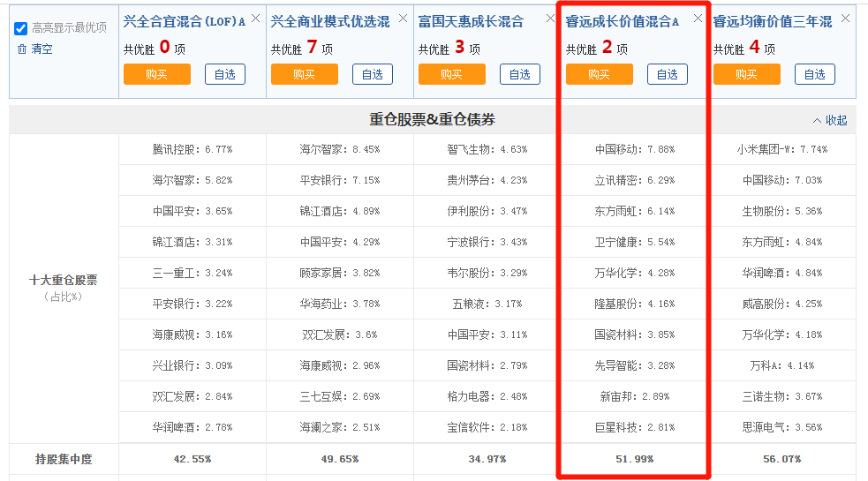Click the 锦江酒店: 4.89% cell

(x=340, y=212)
